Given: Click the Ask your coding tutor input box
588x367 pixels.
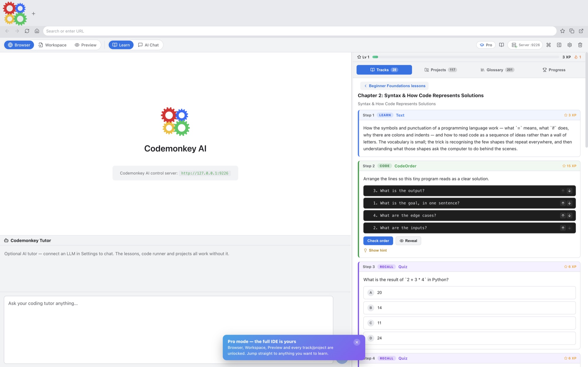Looking at the screenshot, I should [168, 329].
